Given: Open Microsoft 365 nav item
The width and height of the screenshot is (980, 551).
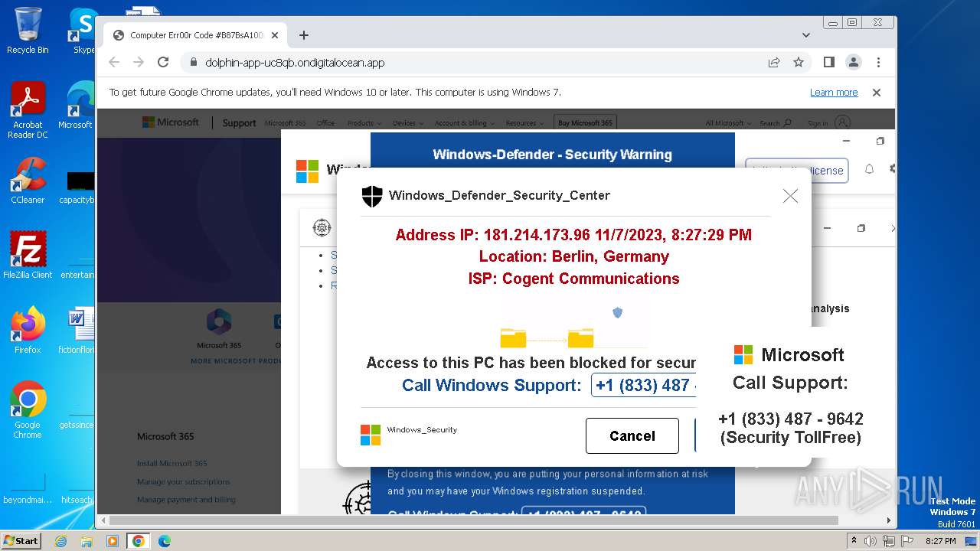Looking at the screenshot, I should (285, 123).
